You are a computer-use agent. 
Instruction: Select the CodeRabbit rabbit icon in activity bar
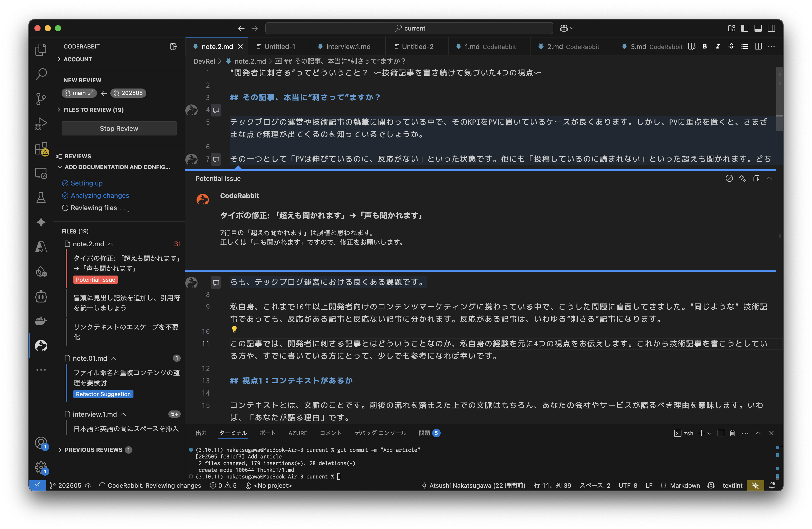click(x=41, y=346)
